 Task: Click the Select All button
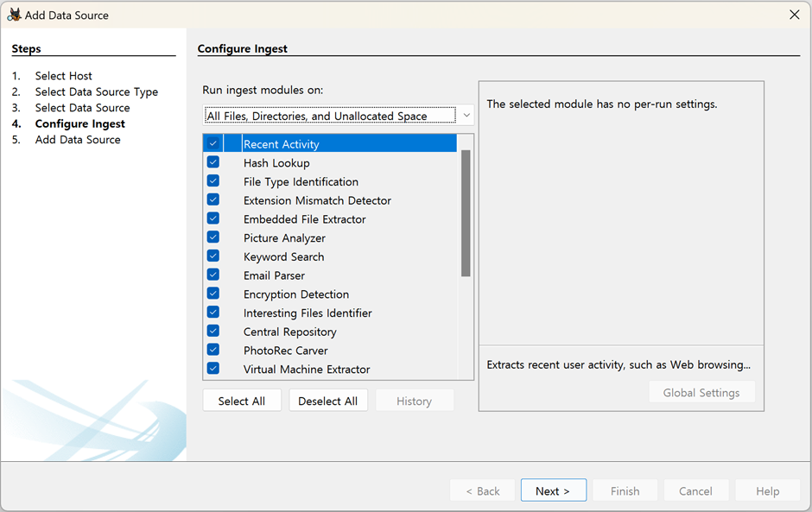pyautogui.click(x=242, y=401)
